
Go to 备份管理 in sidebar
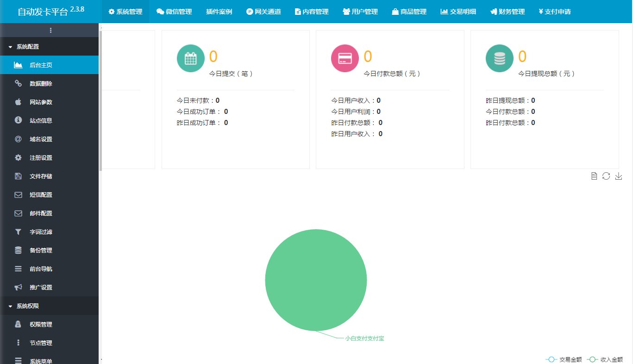(49, 250)
